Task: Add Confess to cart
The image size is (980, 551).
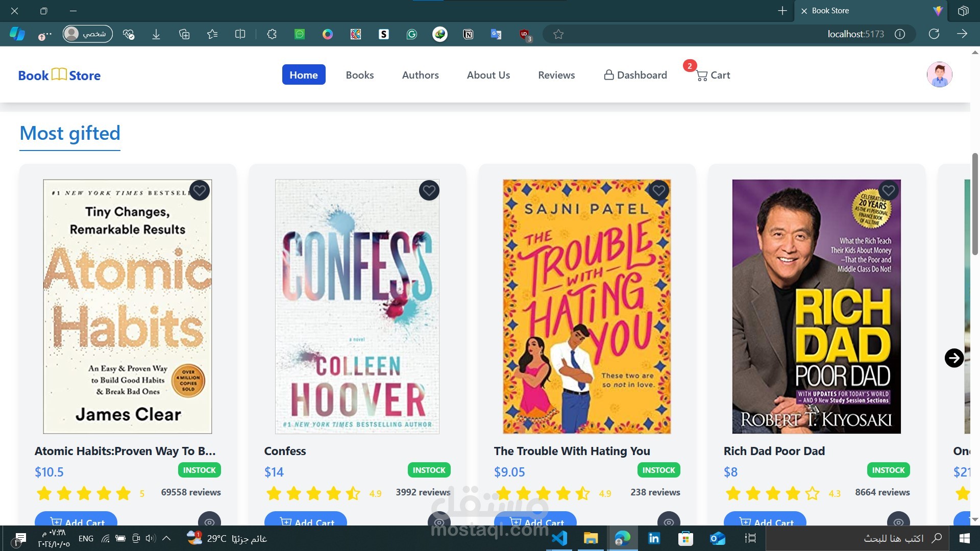Action: 305,522
